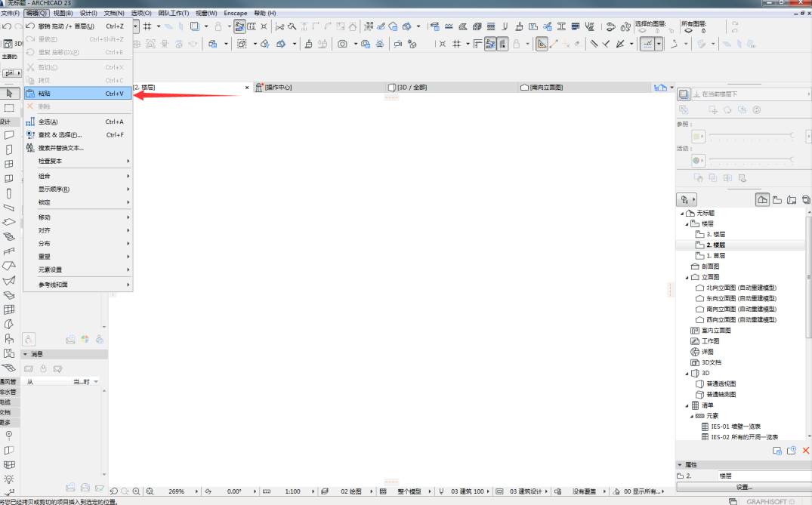Open the 在当前楼层下 reference chooser dropdown

(x=751, y=94)
